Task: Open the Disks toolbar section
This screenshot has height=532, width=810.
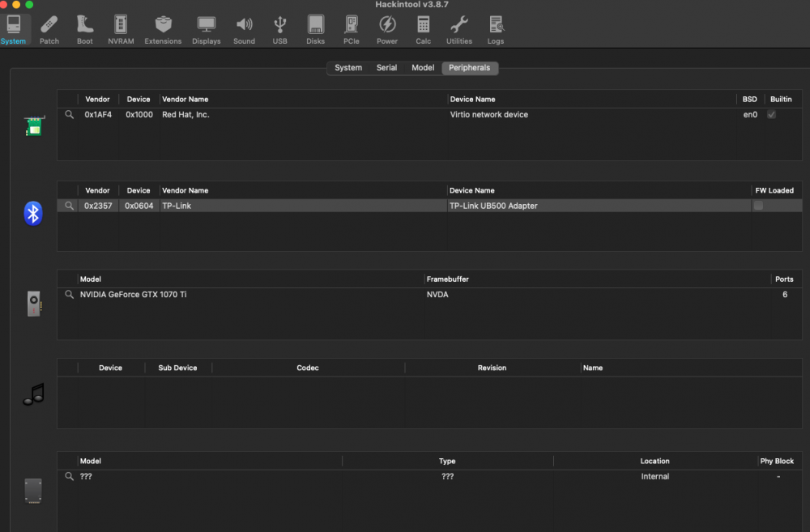Action: tap(315, 30)
